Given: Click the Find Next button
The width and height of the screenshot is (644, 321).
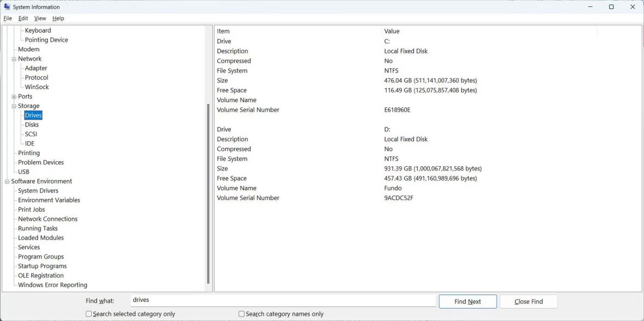Looking at the screenshot, I should (468, 302).
